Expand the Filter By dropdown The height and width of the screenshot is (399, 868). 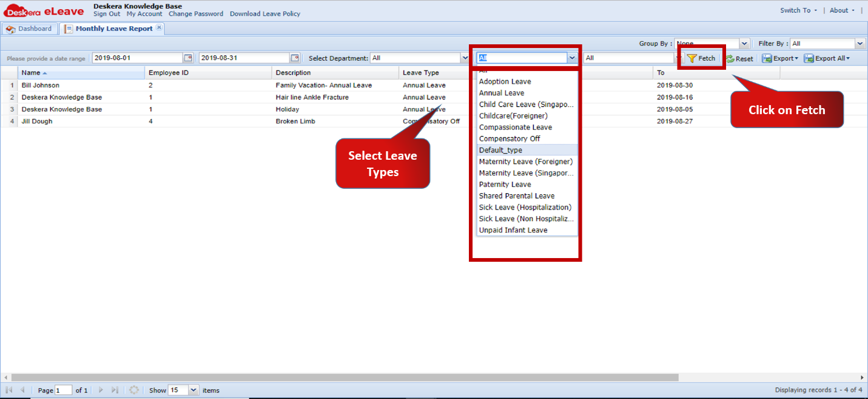pos(860,44)
